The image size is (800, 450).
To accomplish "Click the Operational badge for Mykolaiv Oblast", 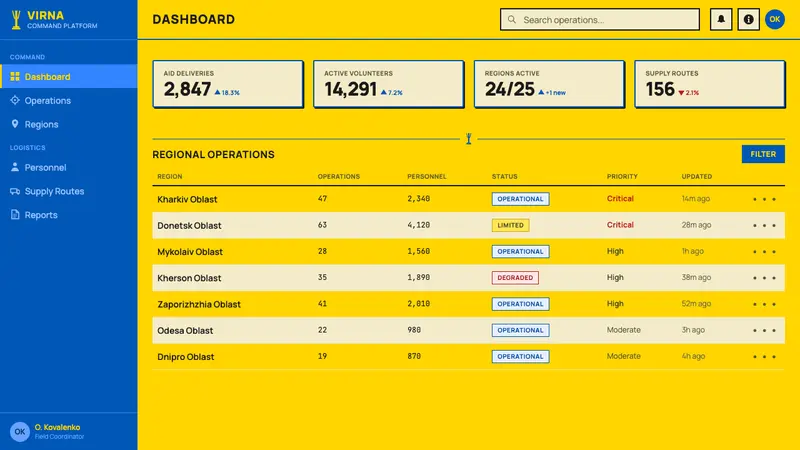I will point(520,252).
